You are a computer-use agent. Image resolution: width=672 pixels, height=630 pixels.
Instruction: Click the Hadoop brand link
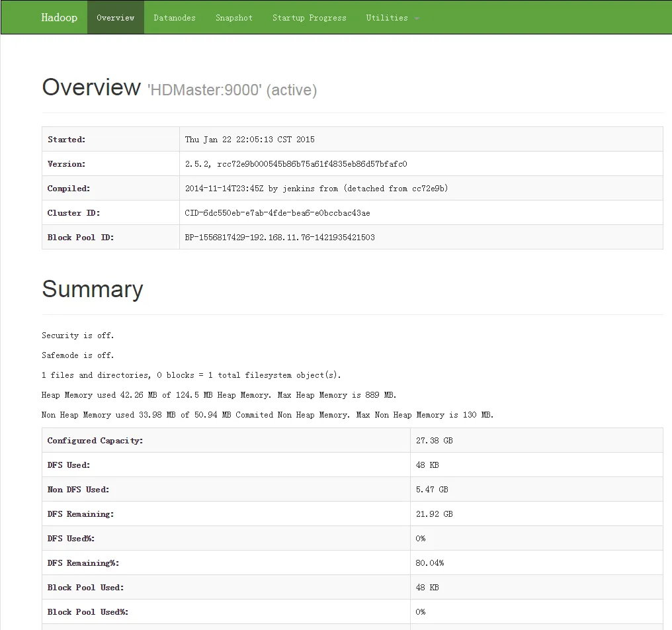pyautogui.click(x=59, y=18)
